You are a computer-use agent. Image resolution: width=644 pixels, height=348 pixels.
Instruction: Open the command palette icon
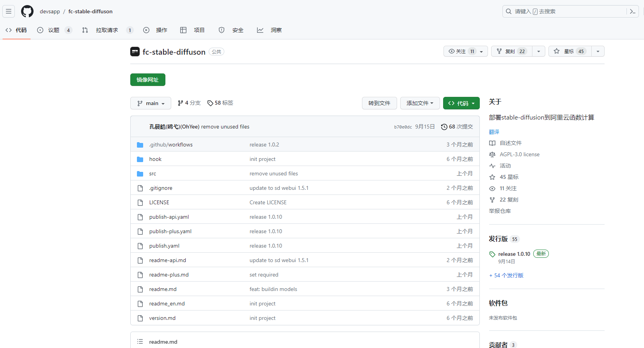tap(633, 11)
